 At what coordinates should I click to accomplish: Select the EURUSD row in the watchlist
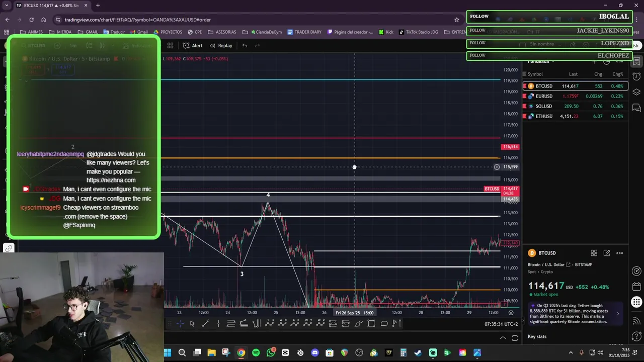click(x=576, y=96)
